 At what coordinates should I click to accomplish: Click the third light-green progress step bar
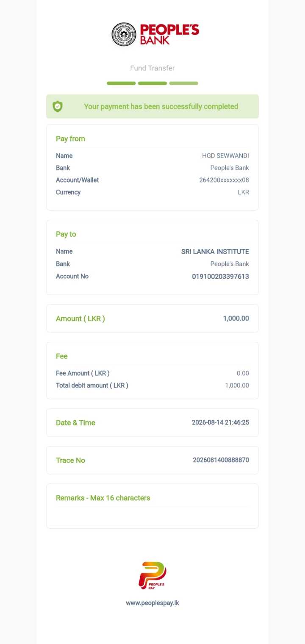coord(184,83)
